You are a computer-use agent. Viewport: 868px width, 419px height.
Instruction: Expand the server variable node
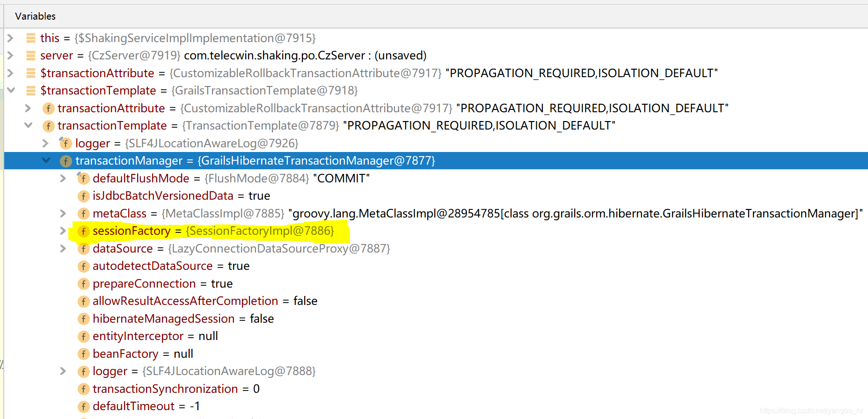point(10,56)
